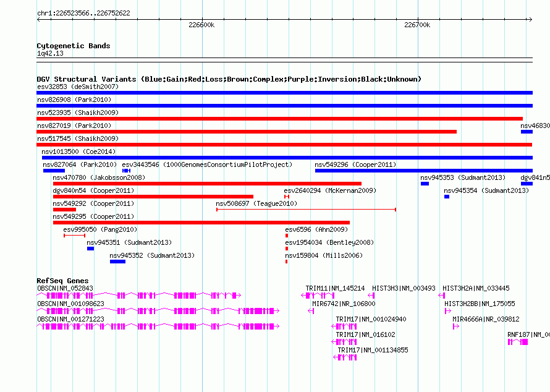Viewport: 550px width, 392px height.
Task: Click the nsv945351 small blue gain bar
Action: (x=90, y=249)
